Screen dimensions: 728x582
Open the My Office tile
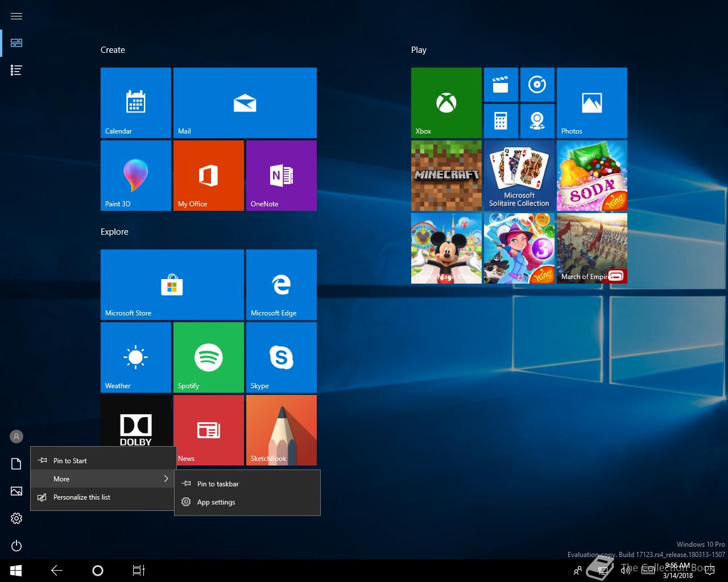tap(209, 176)
